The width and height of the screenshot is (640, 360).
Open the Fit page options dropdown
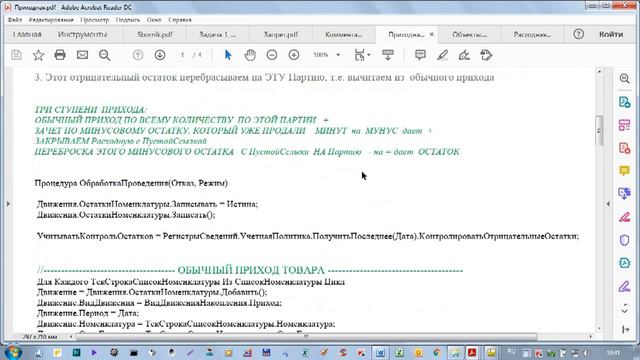362,55
